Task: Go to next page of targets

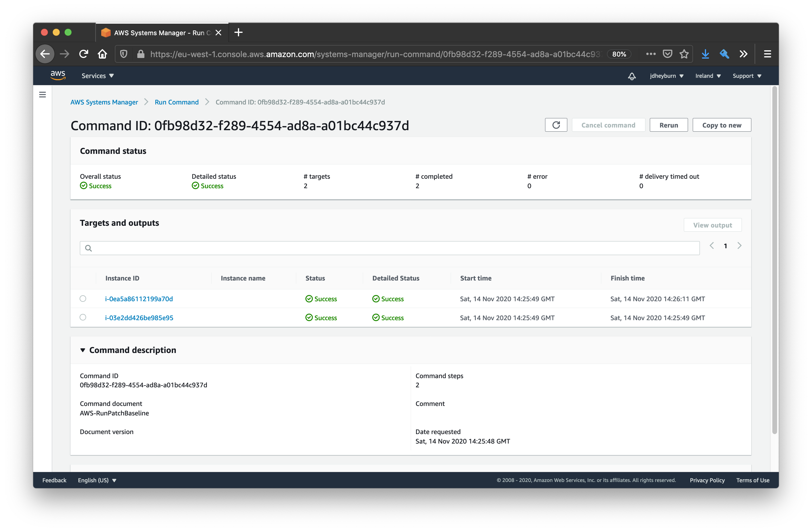Action: 739,246
